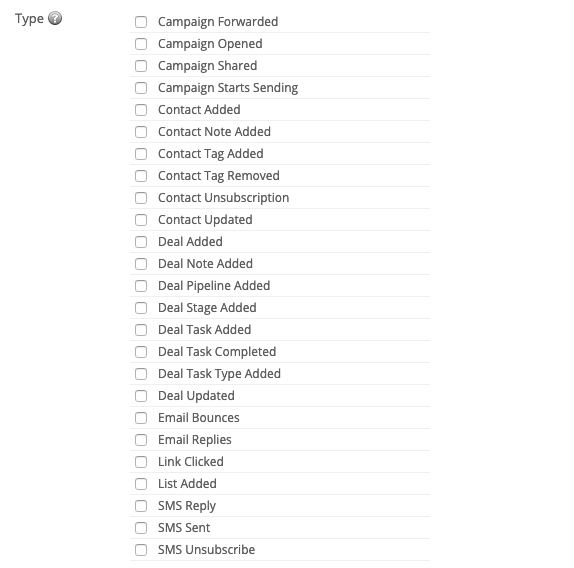Check the Deal Added checkbox

click(141, 242)
